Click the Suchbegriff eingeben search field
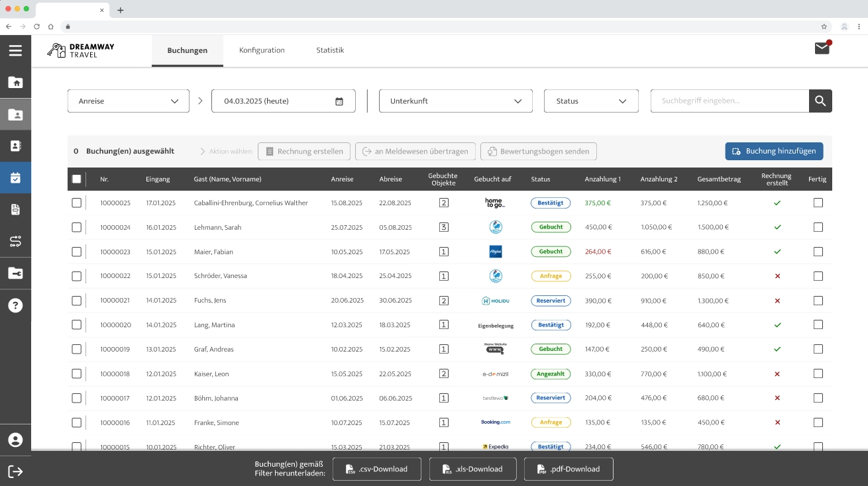Image resolution: width=868 pixels, height=486 pixels. coord(729,101)
